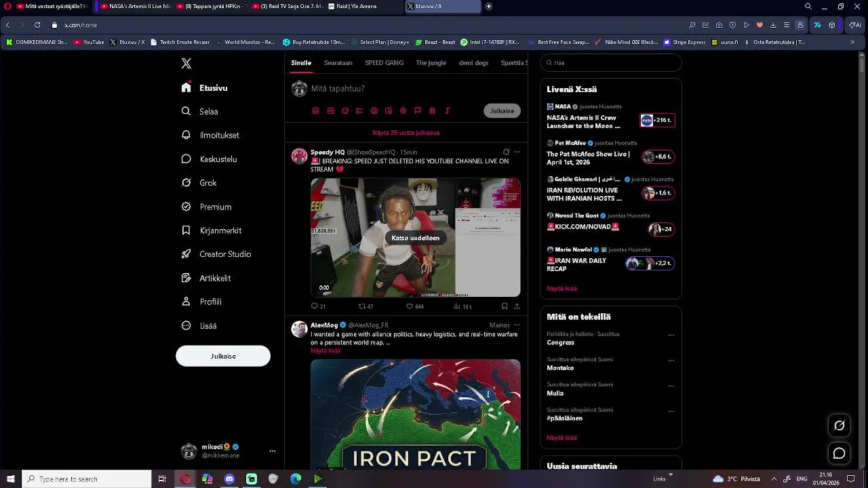Open options for the Congress trend
Image resolution: width=868 pixels, height=488 pixels.
(671, 335)
